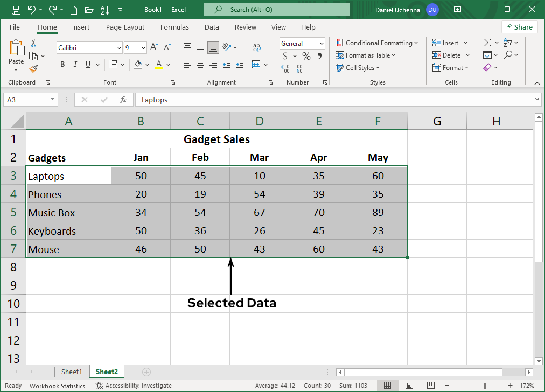Click the AutoSum icon in Editing group

coord(489,42)
